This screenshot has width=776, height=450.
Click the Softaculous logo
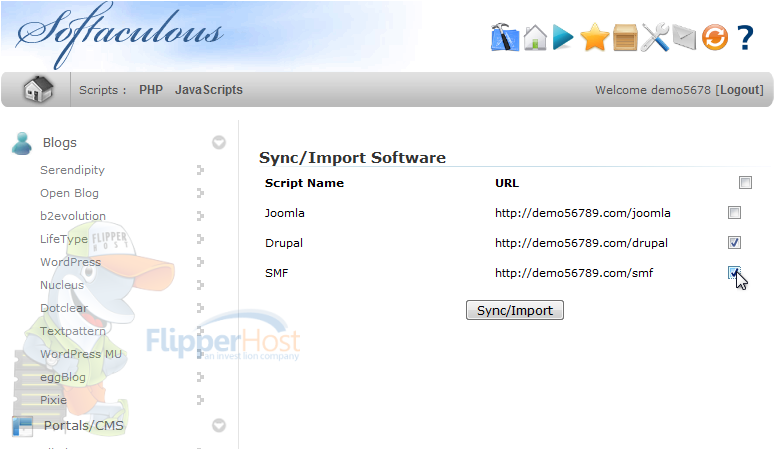(x=119, y=34)
